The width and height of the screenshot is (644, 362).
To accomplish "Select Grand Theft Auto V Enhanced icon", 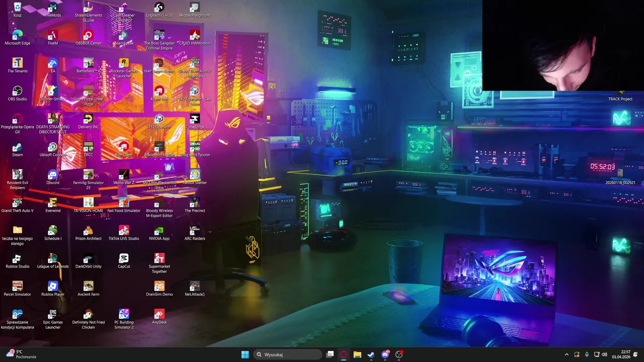I will pos(195,68).
